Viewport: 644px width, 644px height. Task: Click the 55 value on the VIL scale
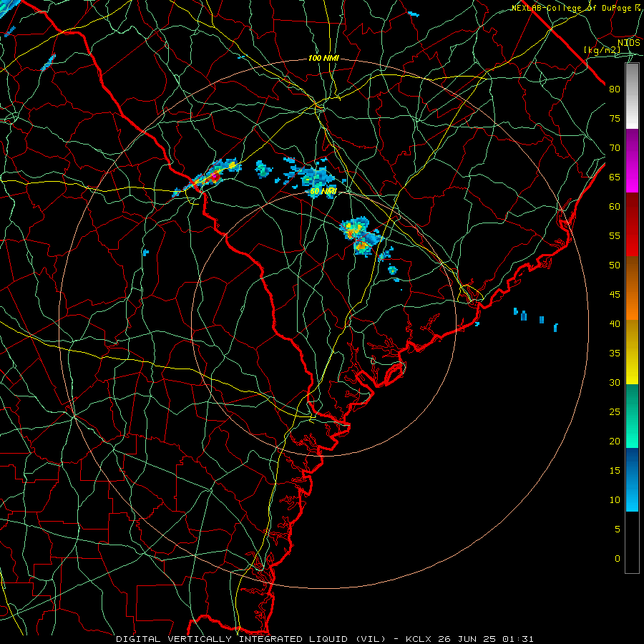pos(615,235)
